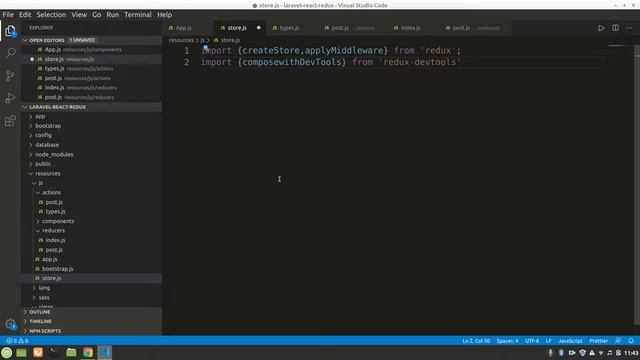Open the Manage settings gear
640x360 pixels.
[x=10, y=324]
